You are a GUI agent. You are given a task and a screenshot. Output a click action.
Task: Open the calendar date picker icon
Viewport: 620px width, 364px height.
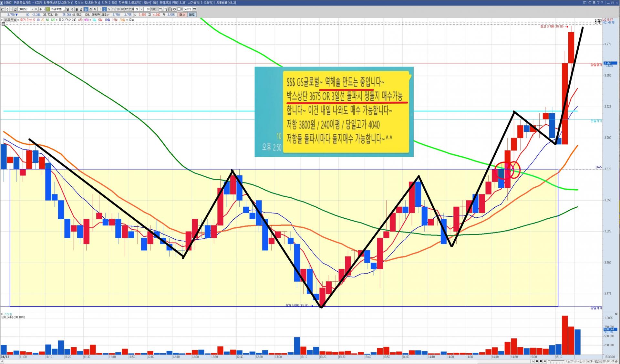pos(194,9)
